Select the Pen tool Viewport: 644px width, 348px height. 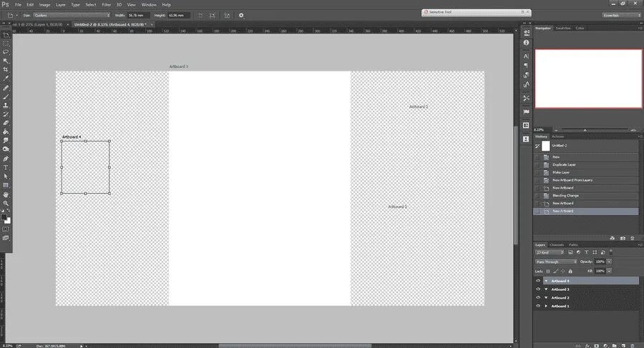(x=6, y=159)
